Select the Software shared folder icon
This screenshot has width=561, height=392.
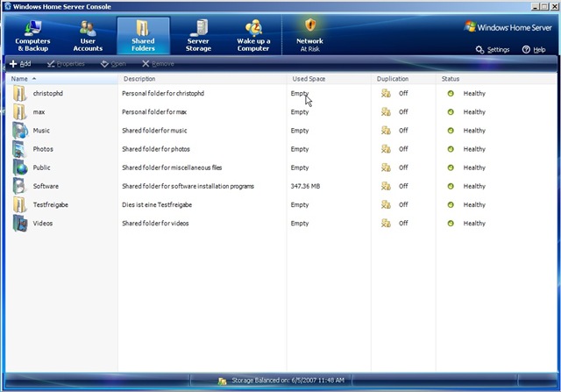[x=19, y=187]
